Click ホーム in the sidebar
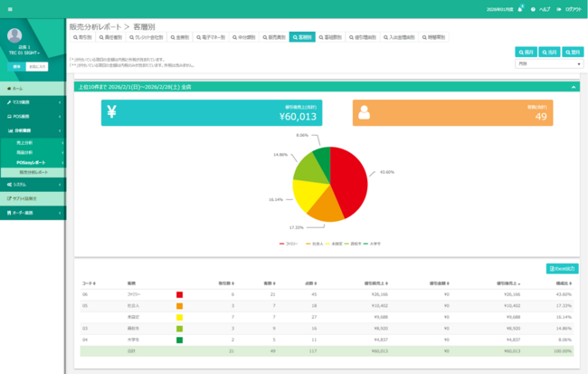Image resolution: width=588 pixels, height=374 pixels. [x=18, y=89]
